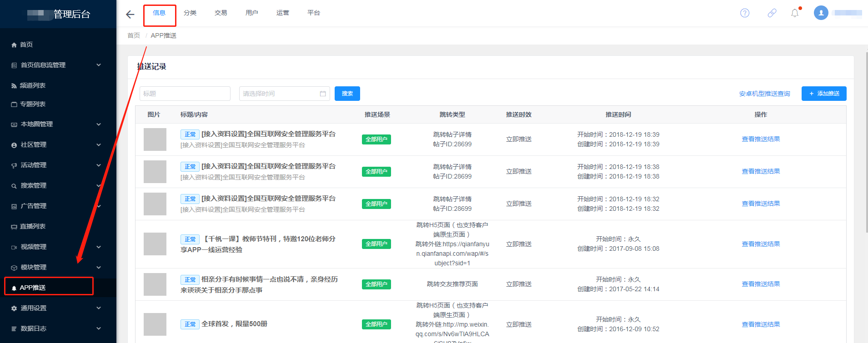Click the 直播列表 icon in sidebar
This screenshot has height=343, width=868.
[14, 227]
